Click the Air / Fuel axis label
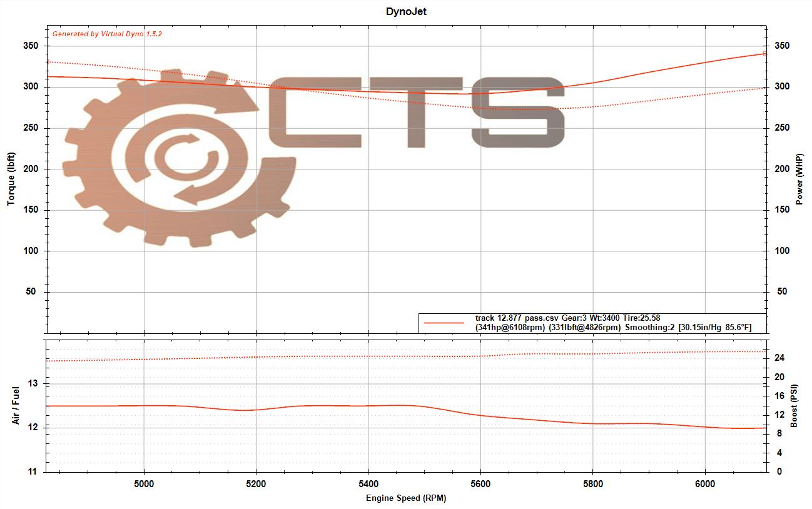 coord(16,406)
